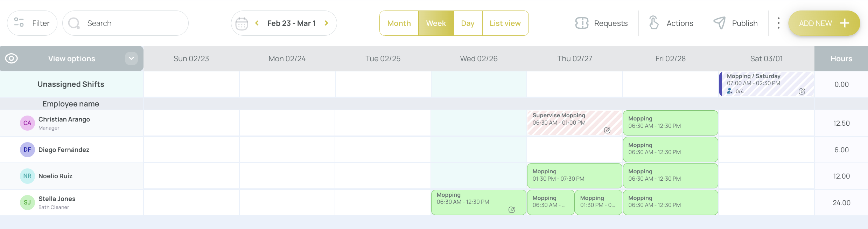868x229 pixels.
Task: Select the List view tab
Action: [505, 23]
